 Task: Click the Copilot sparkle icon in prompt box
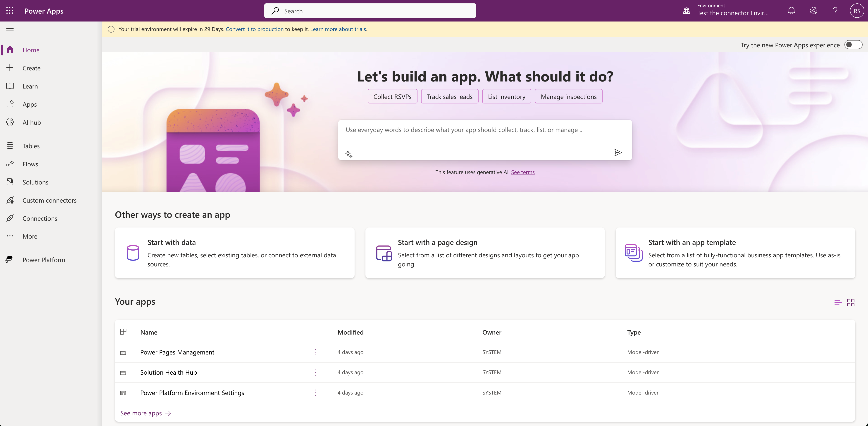349,154
